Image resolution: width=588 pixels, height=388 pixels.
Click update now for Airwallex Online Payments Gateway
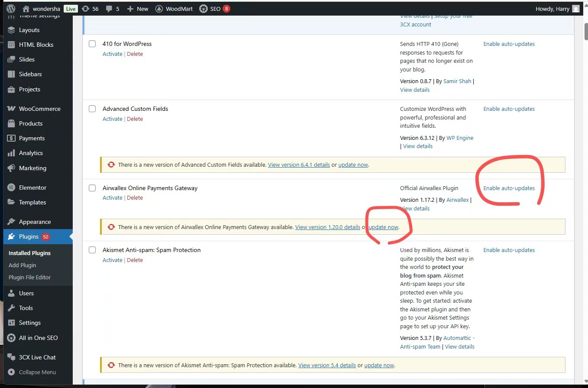tap(384, 227)
